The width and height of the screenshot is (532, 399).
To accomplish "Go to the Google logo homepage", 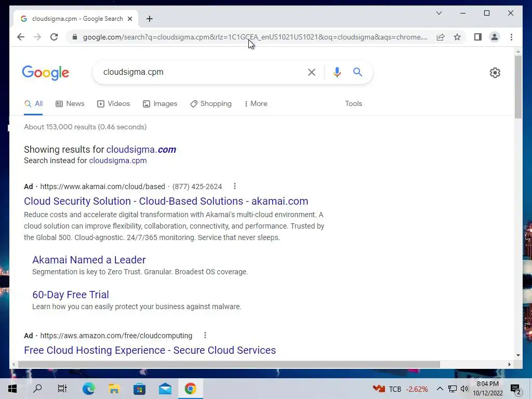I will [46, 73].
